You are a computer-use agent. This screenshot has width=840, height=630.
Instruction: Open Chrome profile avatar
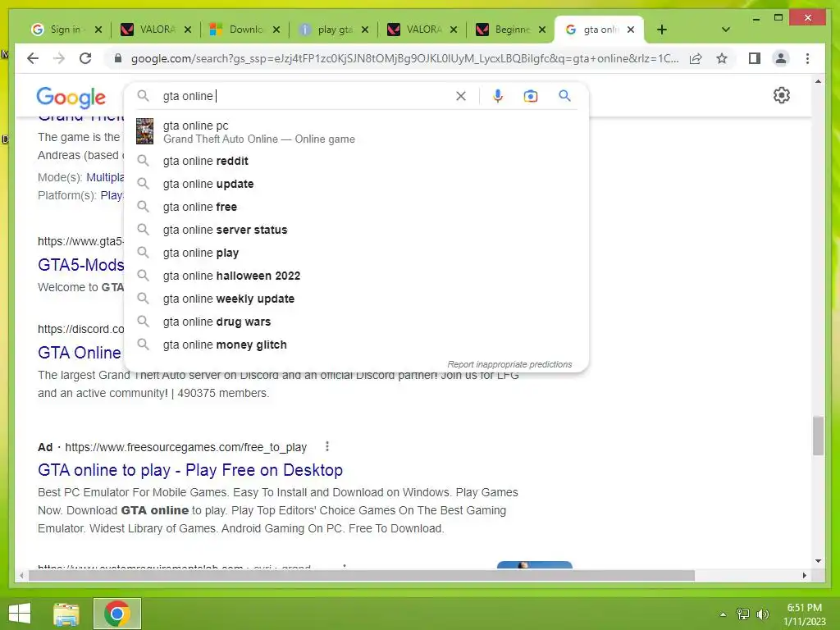click(781, 58)
